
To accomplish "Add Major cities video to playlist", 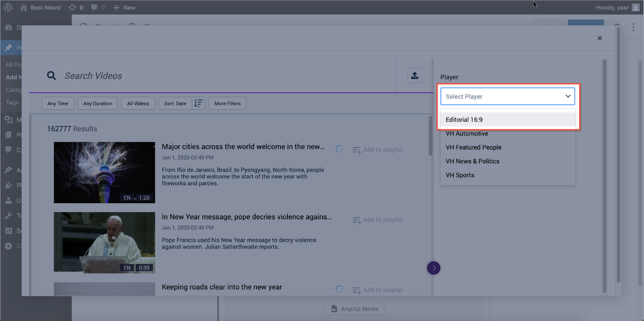I will (x=378, y=149).
